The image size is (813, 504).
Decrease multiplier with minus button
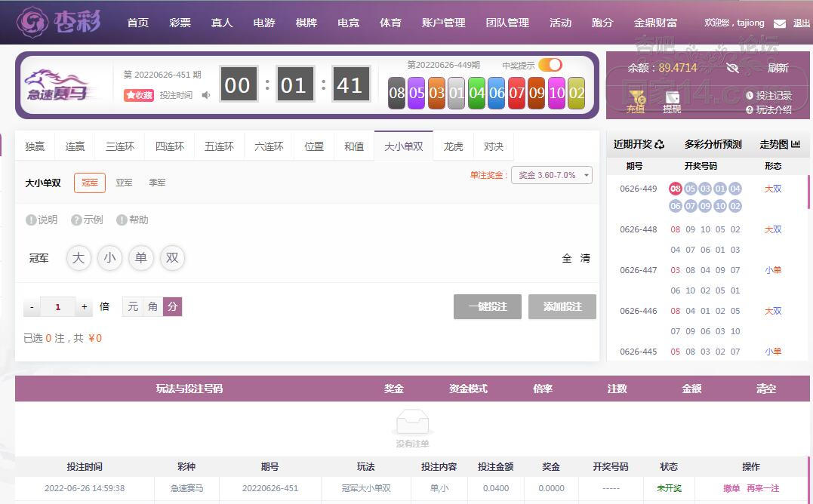(x=32, y=306)
